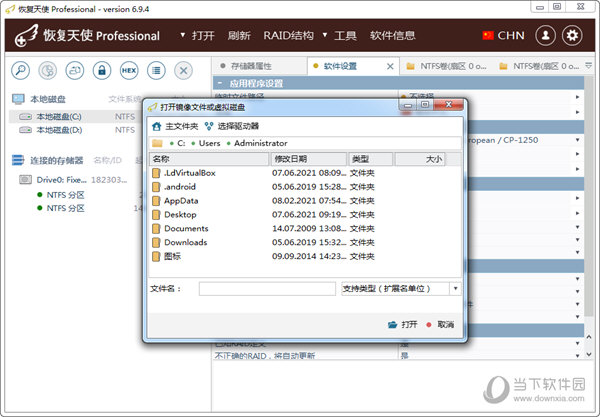Switch to the 存储器属性 tab
Viewport: 600px width, 417px height.
(x=259, y=66)
